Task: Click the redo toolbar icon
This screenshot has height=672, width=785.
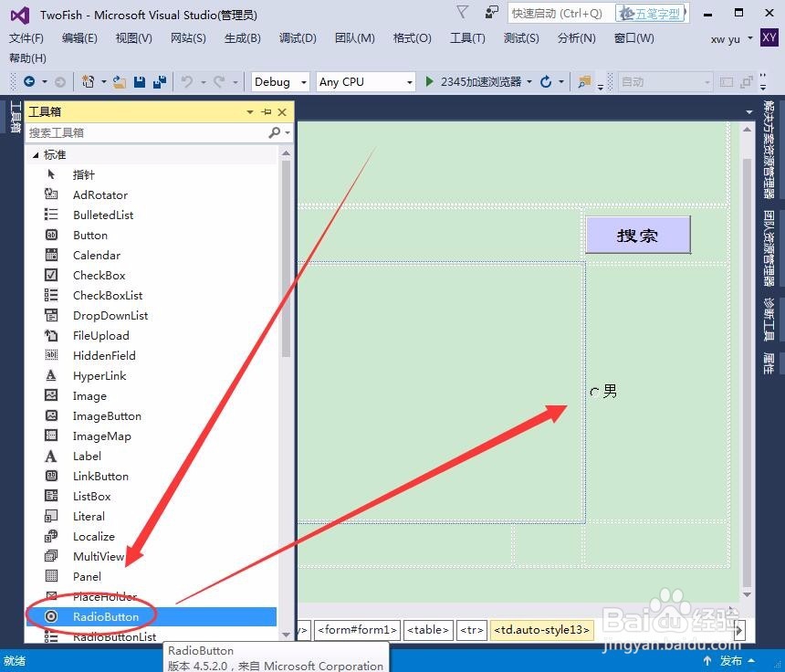Action: pos(219,81)
